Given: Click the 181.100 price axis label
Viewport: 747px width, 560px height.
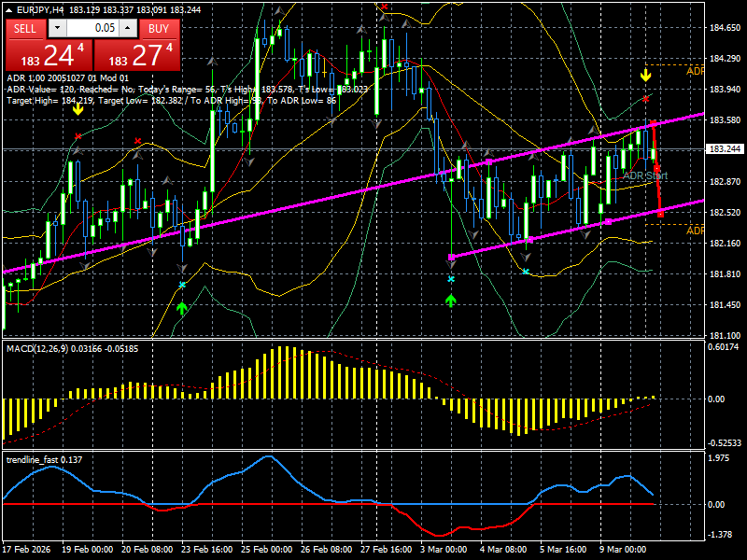Looking at the screenshot, I should [x=726, y=335].
